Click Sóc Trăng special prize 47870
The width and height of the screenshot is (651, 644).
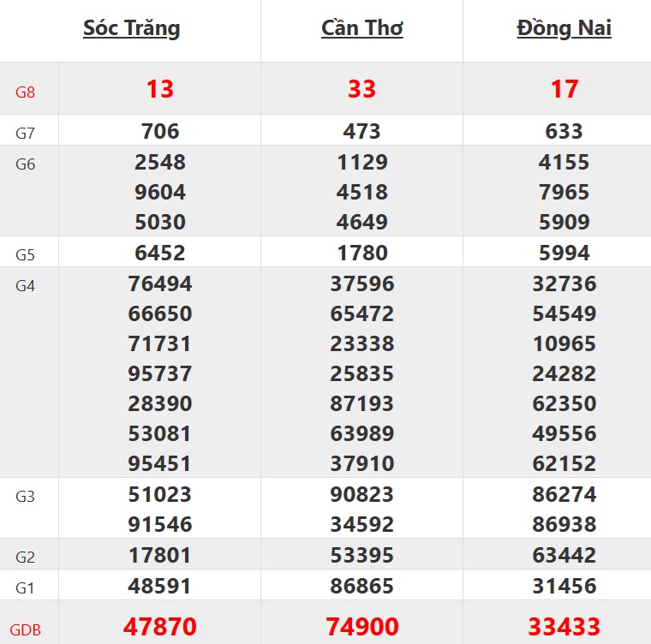click(160, 627)
